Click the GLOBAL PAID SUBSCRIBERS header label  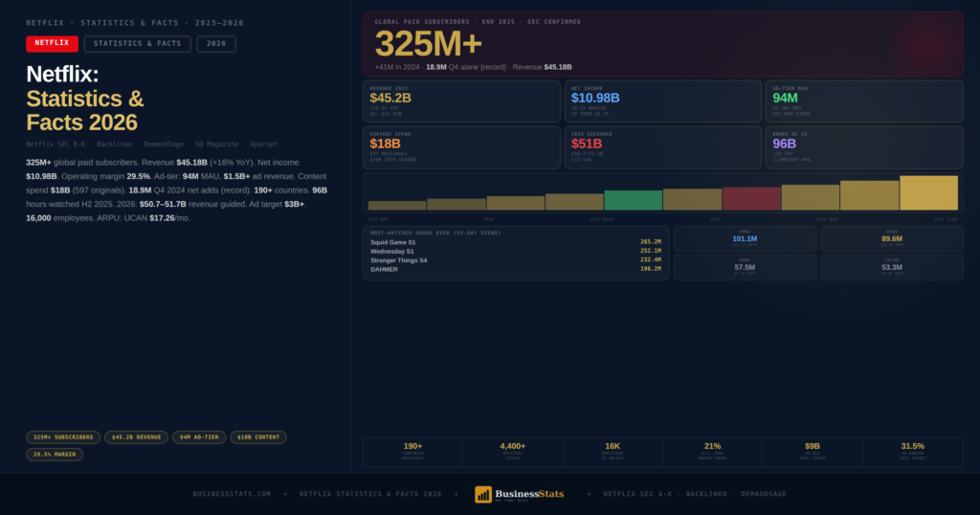[478, 22]
